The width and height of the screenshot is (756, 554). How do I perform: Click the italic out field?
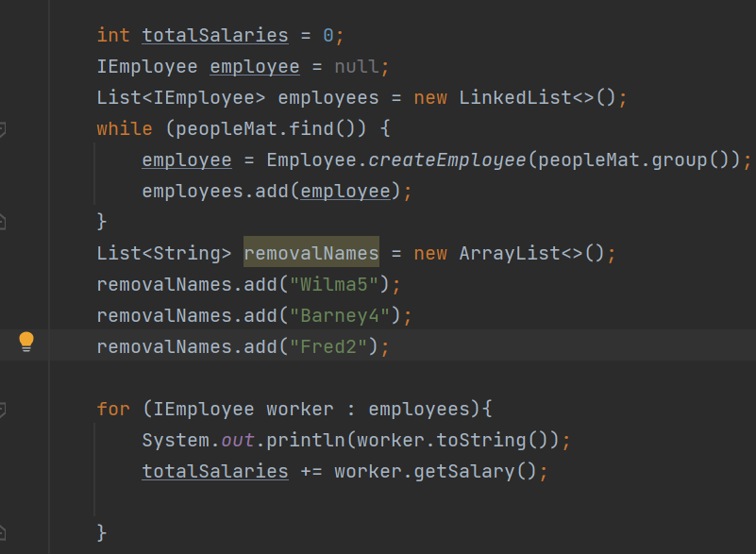point(237,440)
